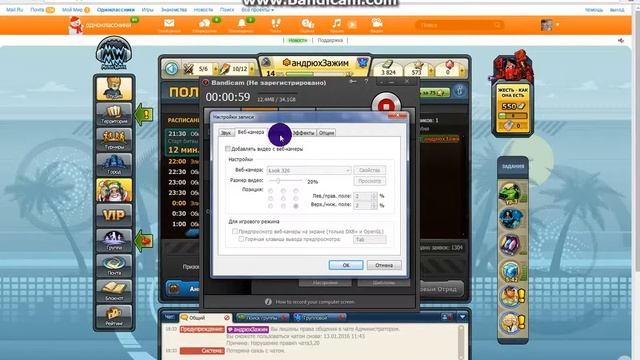Click the money stack icon above 3 824
The height and width of the screenshot is (360, 640).
(388, 64)
